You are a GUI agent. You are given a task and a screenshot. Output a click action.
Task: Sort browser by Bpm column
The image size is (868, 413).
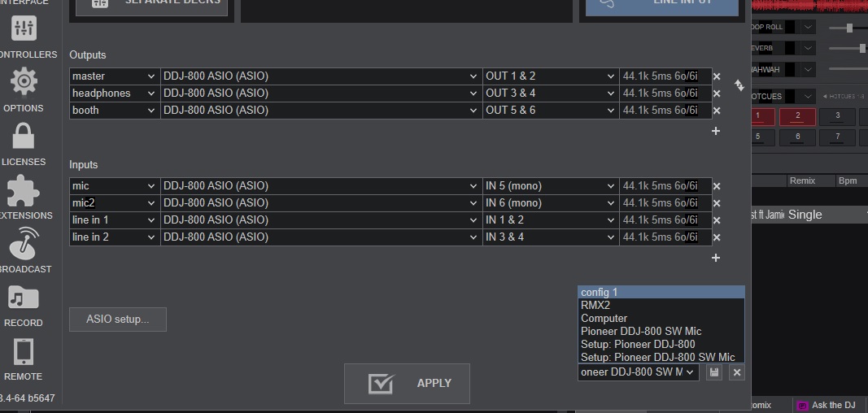pyautogui.click(x=848, y=180)
